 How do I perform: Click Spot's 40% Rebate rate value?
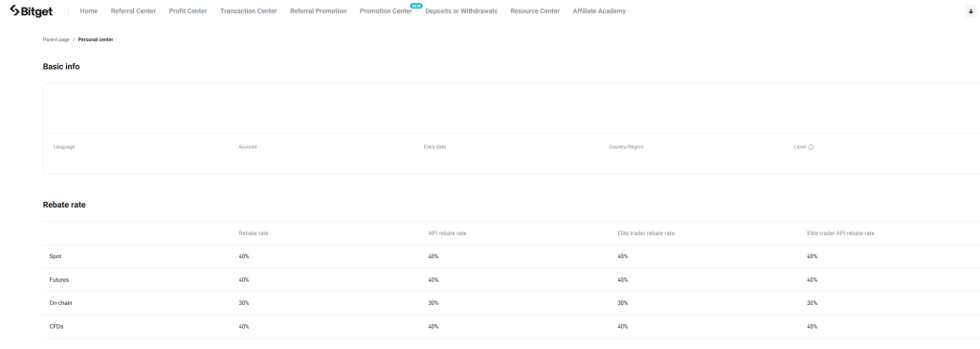point(244,256)
